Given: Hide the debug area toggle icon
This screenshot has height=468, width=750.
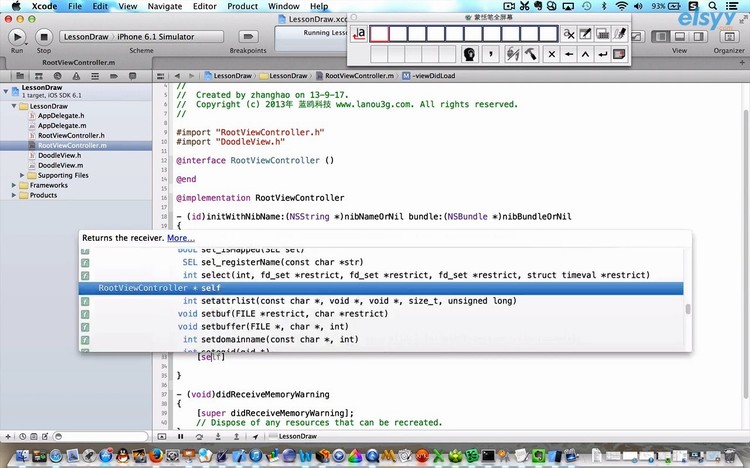Looking at the screenshot, I should (162, 436).
